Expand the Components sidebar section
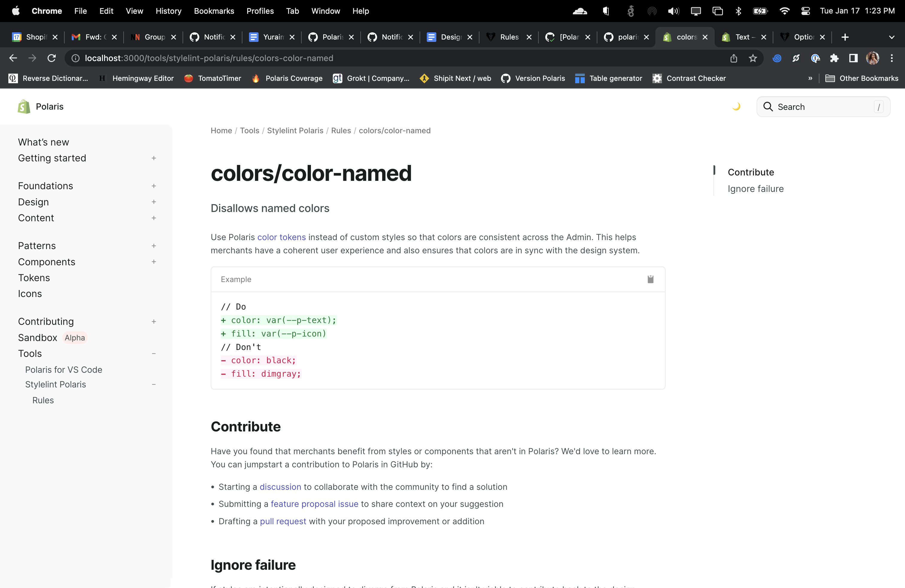The image size is (905, 588). [154, 262]
